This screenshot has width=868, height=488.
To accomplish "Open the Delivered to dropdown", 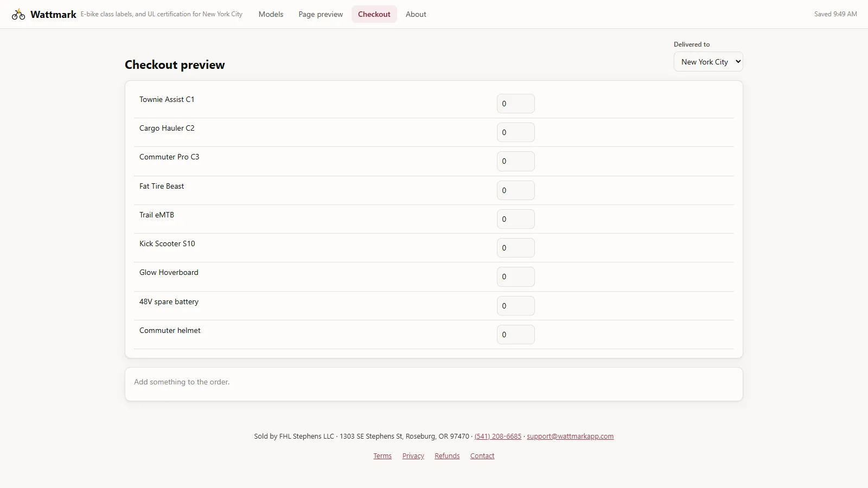I will tap(709, 62).
